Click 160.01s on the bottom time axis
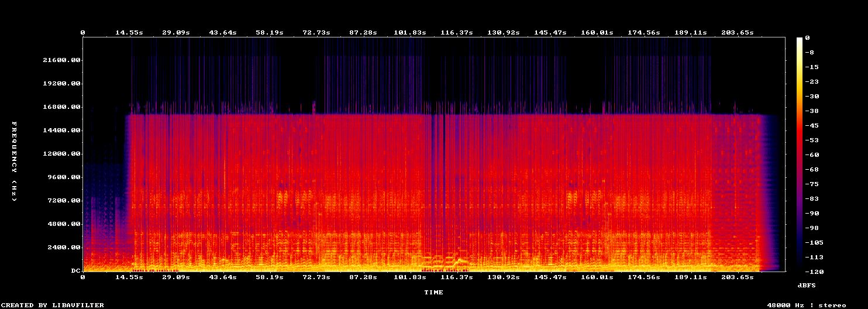 click(x=597, y=277)
